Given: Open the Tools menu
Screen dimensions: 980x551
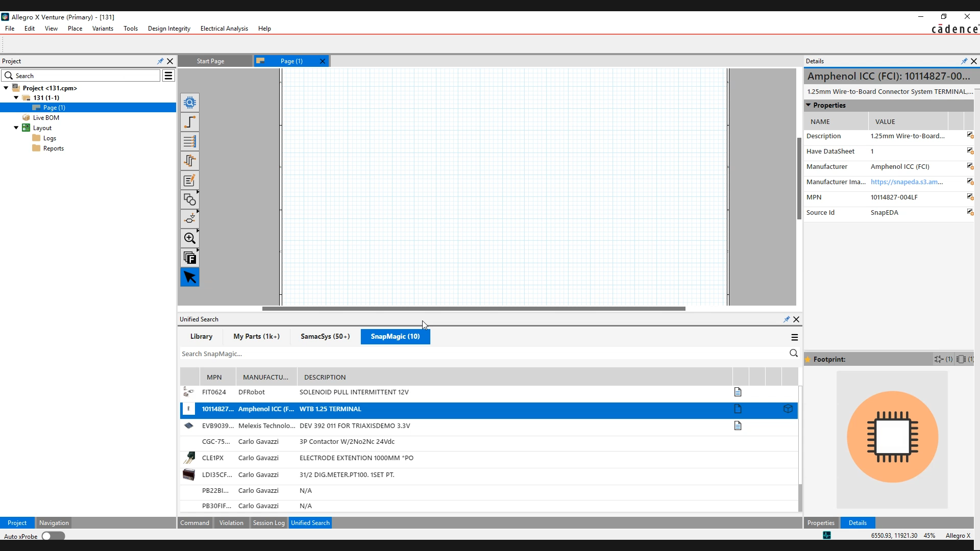Looking at the screenshot, I should (131, 29).
